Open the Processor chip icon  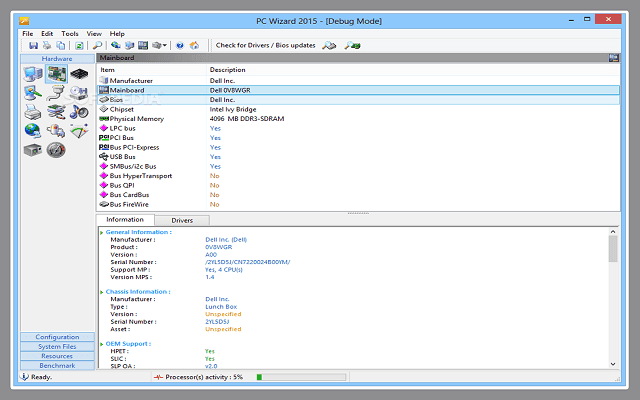[79, 74]
